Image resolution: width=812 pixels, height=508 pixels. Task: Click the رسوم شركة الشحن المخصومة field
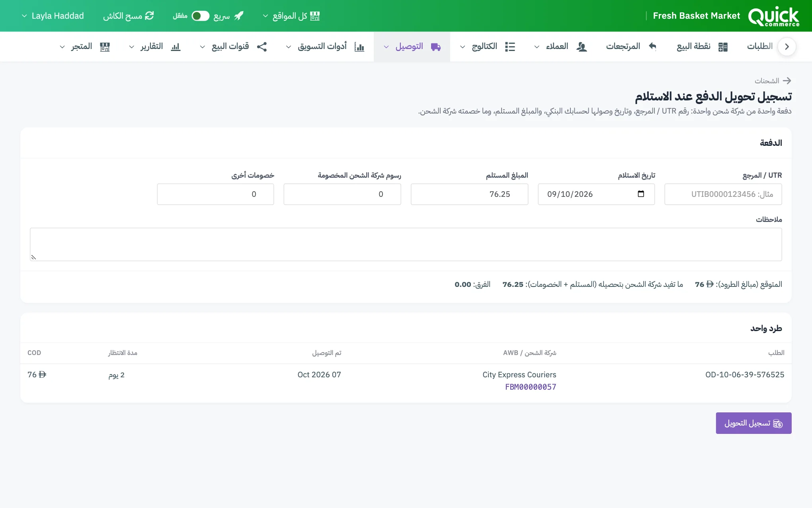(x=342, y=194)
